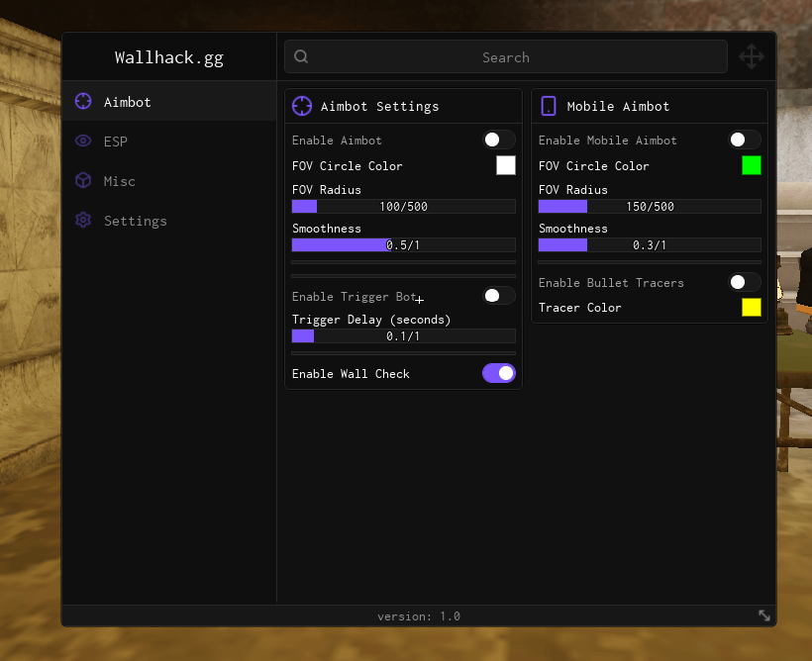Open the Misc tab

coord(169,181)
